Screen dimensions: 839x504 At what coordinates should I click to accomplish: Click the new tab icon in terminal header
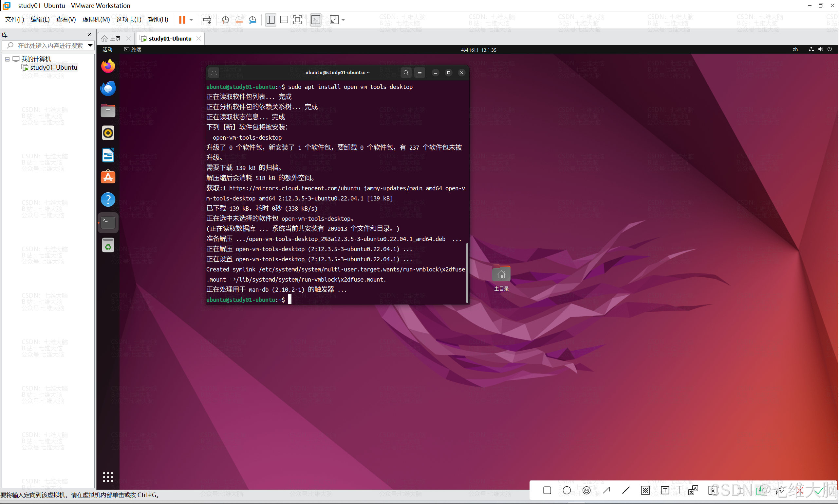pyautogui.click(x=214, y=73)
